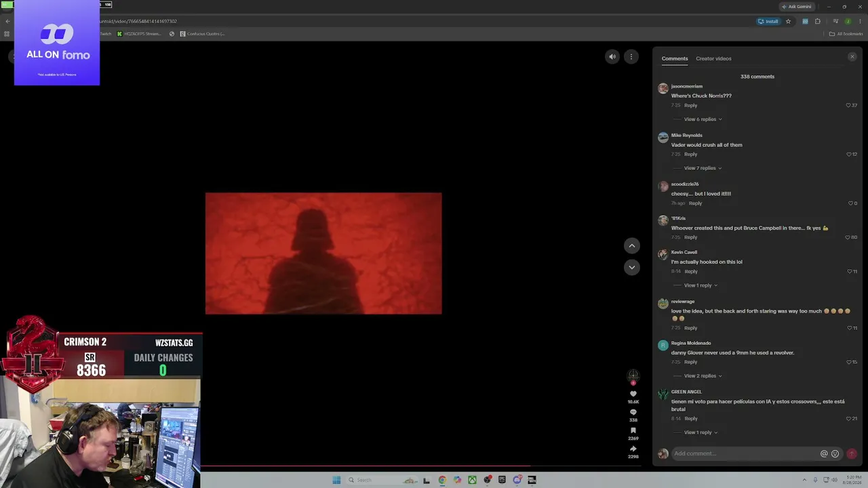
Task: Reply to jasoncmerriam's comment
Action: 690,105
